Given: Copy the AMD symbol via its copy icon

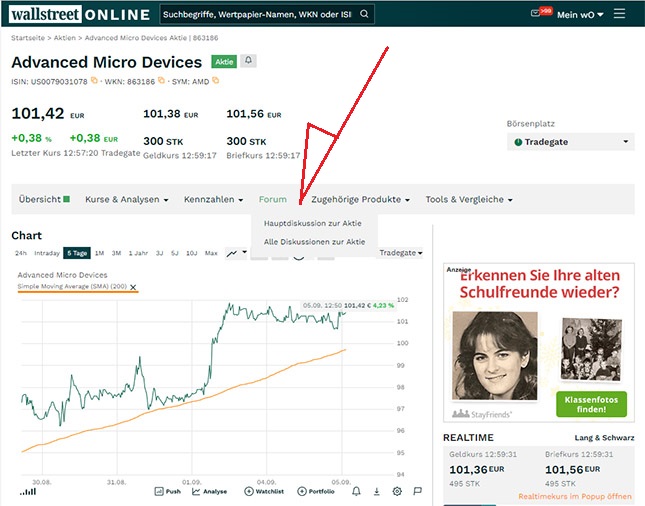Looking at the screenshot, I should point(216,80).
